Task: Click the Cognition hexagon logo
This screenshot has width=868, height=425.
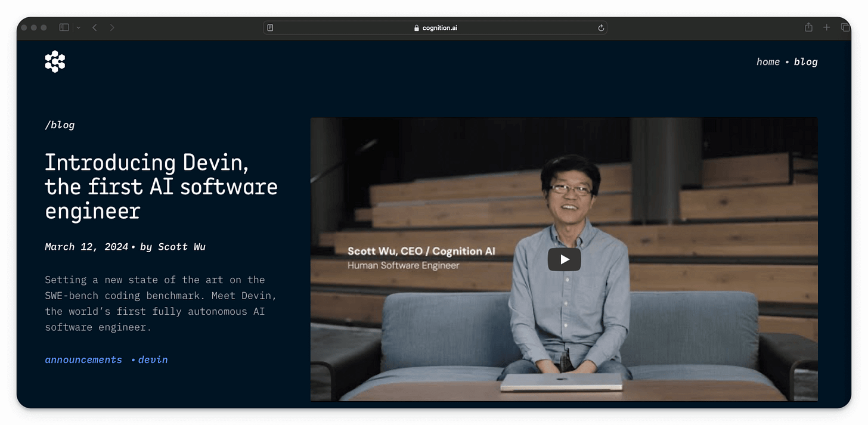Action: (x=55, y=61)
